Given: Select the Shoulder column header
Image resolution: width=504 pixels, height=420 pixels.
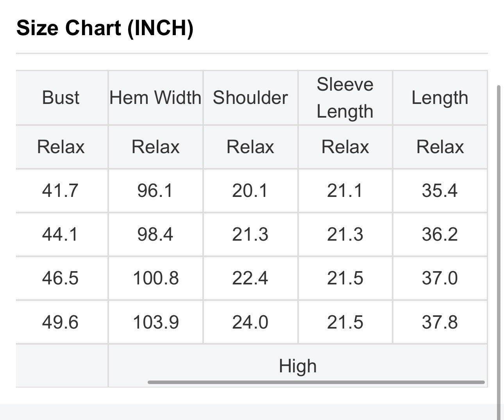Looking at the screenshot, I should (x=250, y=98).
